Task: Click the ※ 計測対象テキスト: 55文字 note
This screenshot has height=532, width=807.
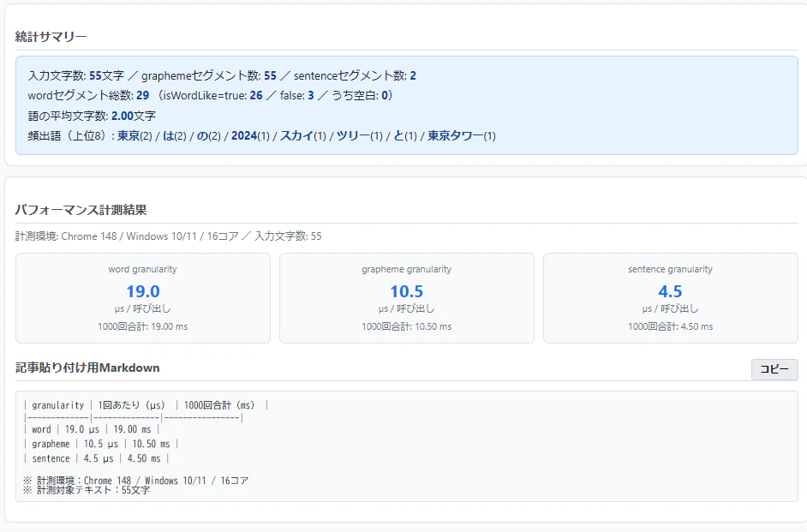Action: 87,490
